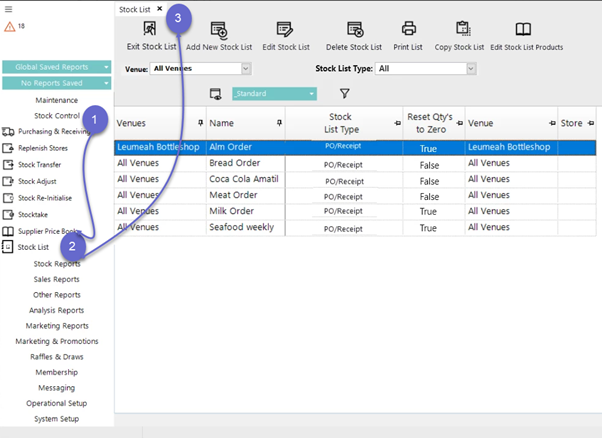Screen dimensions: 602x438
Task: Click the Delete Stock List icon
Action: pos(354,30)
